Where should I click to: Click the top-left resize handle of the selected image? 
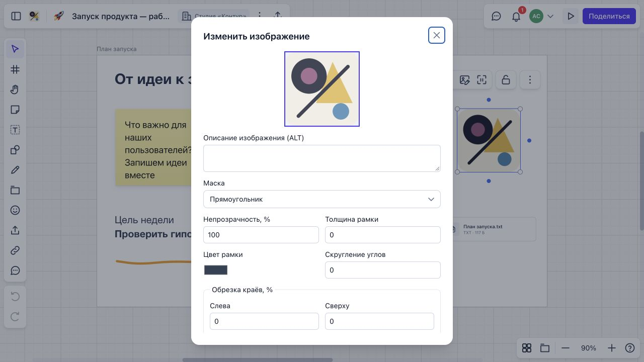click(457, 109)
